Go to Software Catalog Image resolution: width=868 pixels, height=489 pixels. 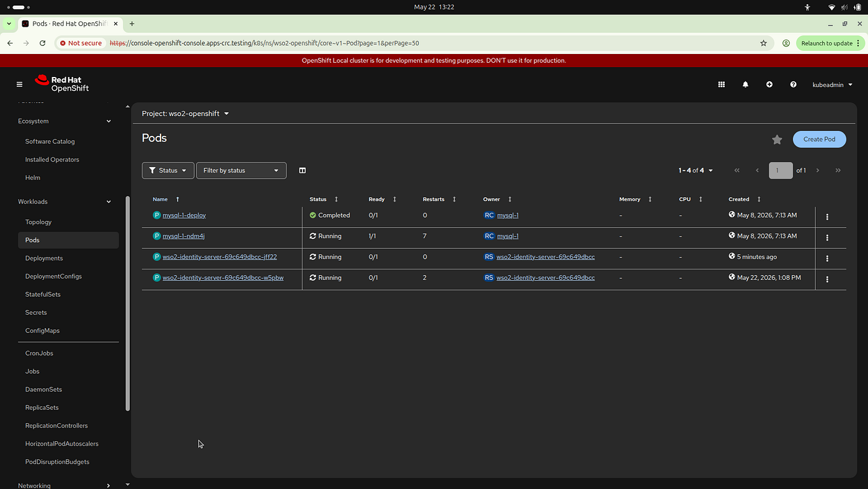pos(50,141)
